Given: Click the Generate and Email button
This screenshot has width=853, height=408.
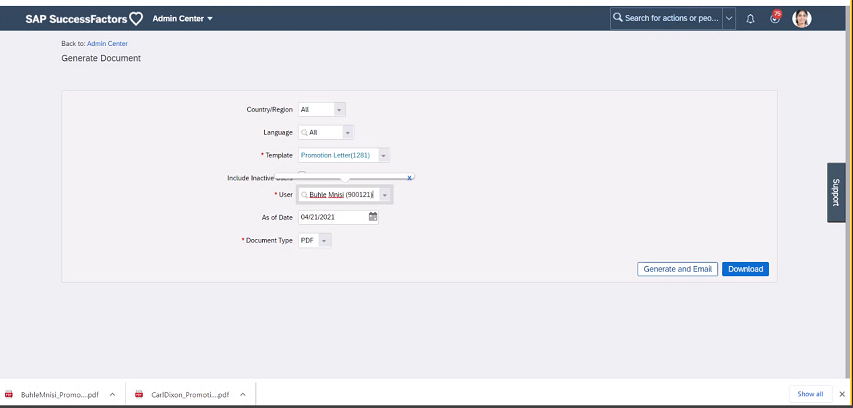Looking at the screenshot, I should pyautogui.click(x=677, y=269).
